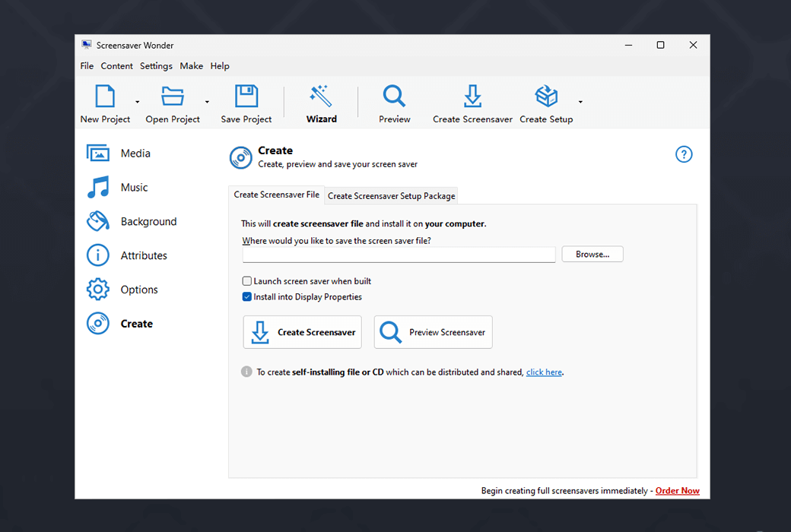The height and width of the screenshot is (532, 791).
Task: Open the Attributes info section
Action: [x=126, y=255]
